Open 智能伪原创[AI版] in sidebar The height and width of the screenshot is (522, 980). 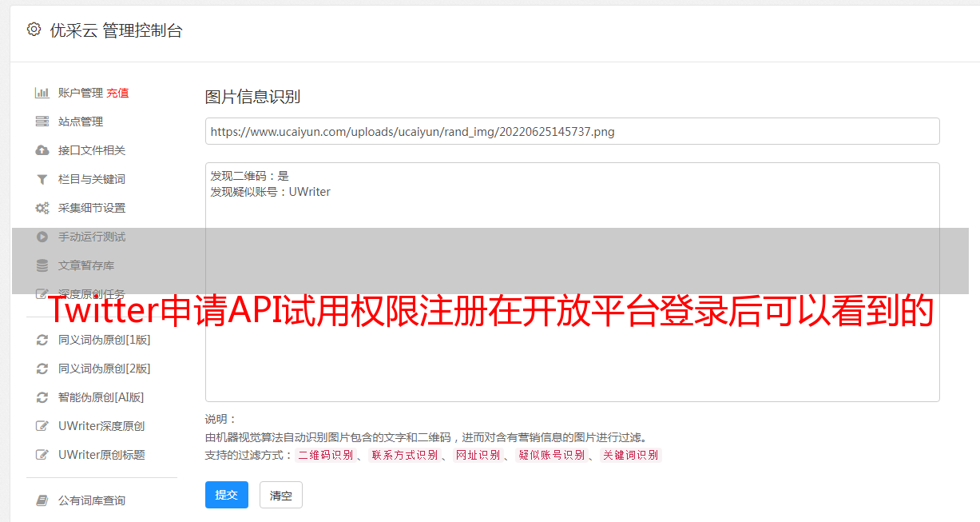pyautogui.click(x=101, y=397)
